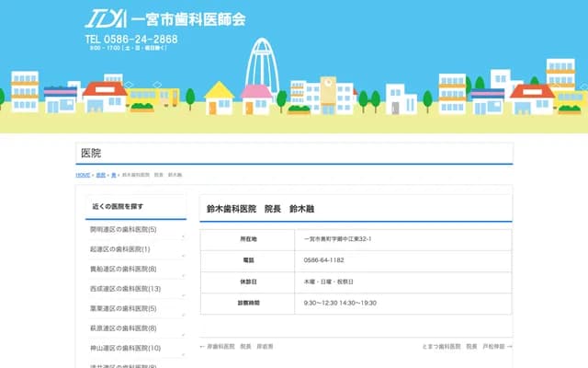Open 葉栗連区の歯科医院(5) sidebar link
This screenshot has width=588, height=368.
click(123, 309)
